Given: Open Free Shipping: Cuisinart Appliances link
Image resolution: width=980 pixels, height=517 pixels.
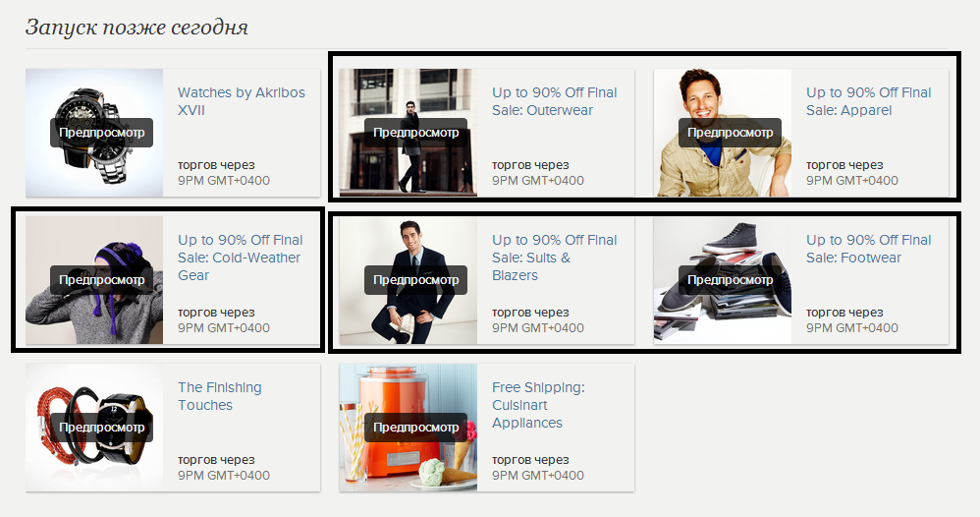Looking at the screenshot, I should coord(538,405).
